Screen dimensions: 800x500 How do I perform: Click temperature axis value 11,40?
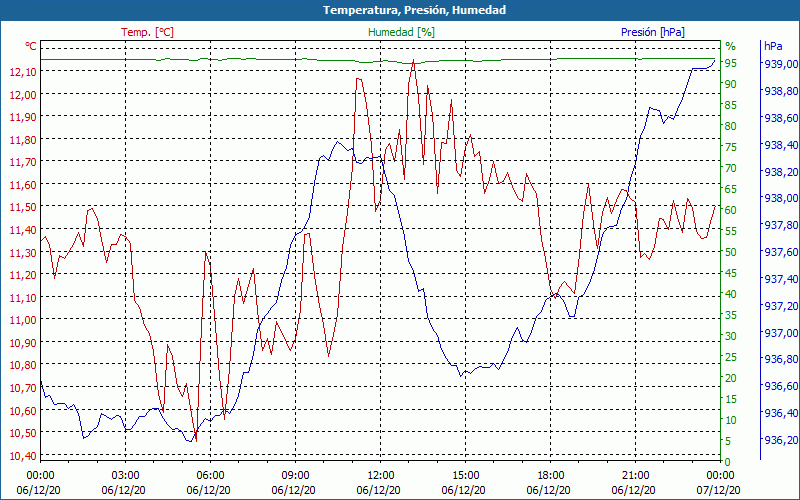23,230
